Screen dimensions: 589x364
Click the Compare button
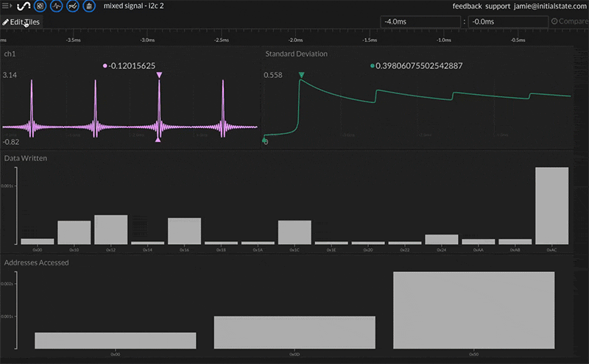coord(569,21)
